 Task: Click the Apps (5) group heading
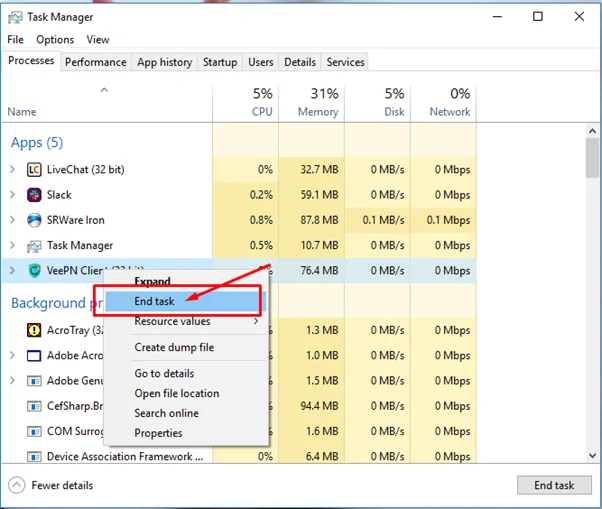(x=37, y=142)
